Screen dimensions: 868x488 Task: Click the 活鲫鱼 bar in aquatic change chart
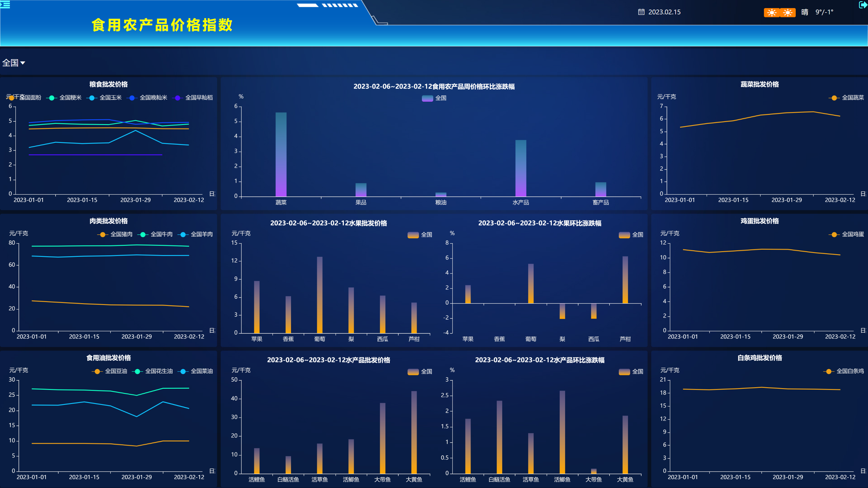click(562, 432)
